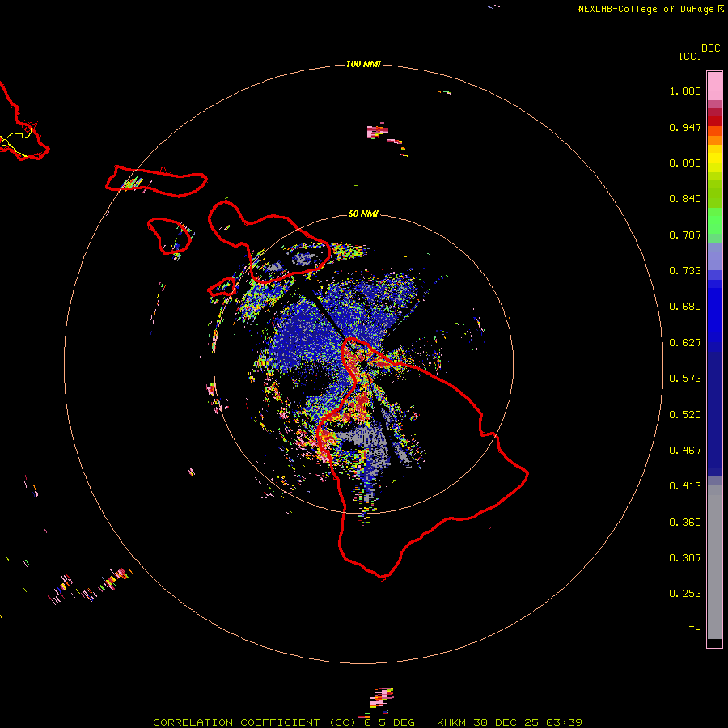Select the 0.413 legend value
Screen dimensions: 728x728
pyautogui.click(x=685, y=486)
